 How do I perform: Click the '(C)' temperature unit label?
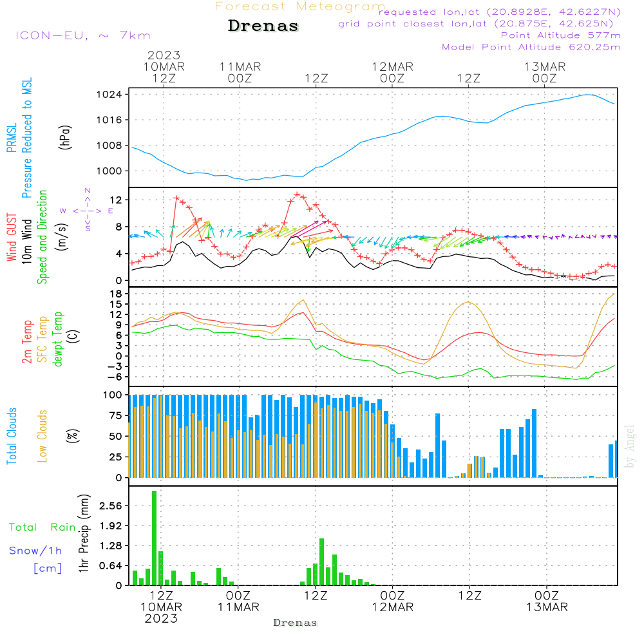tap(73, 336)
